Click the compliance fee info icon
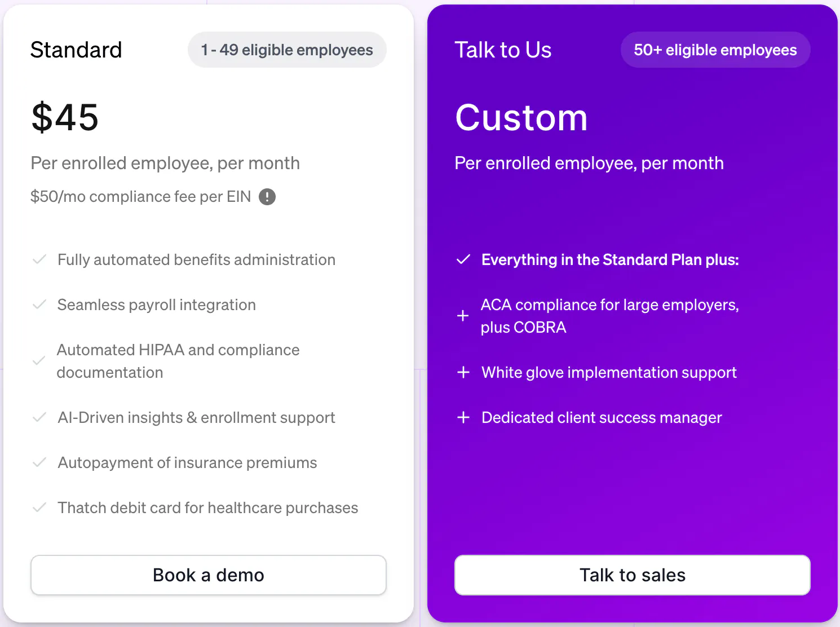This screenshot has height=627, width=840. click(267, 196)
